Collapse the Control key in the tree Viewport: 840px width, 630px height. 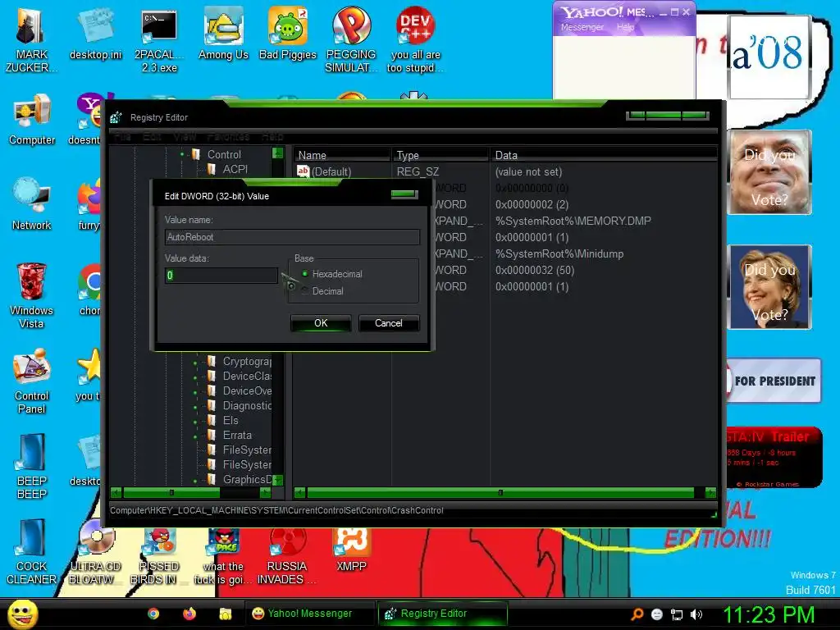182,154
